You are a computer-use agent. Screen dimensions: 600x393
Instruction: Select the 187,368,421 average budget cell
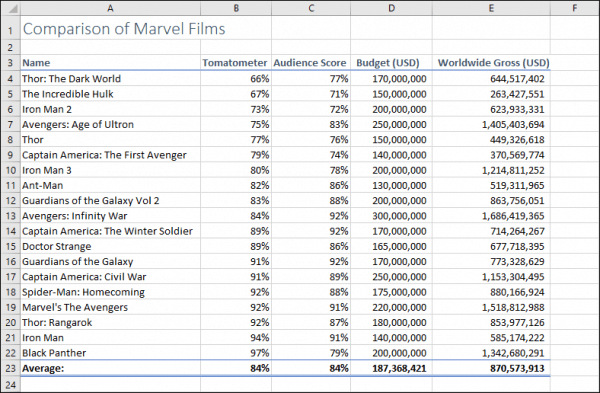[x=391, y=368]
